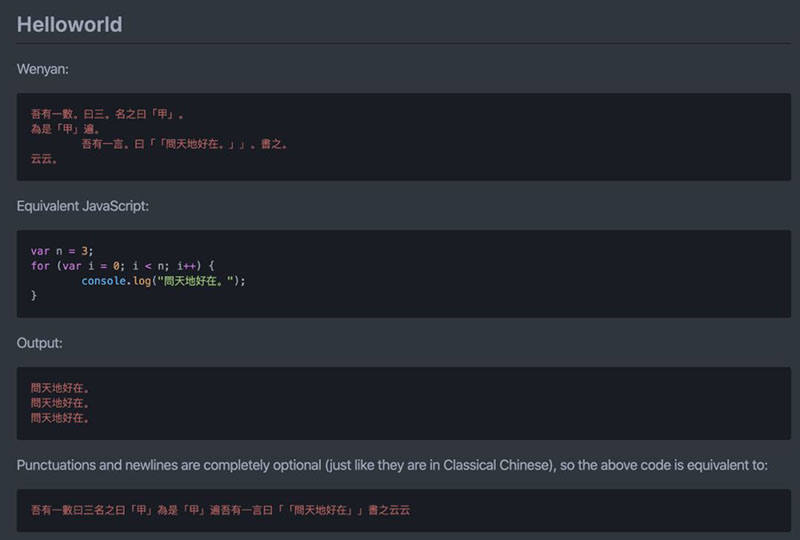Click the second Wenyan line 為是「甲」遍

click(x=65, y=129)
